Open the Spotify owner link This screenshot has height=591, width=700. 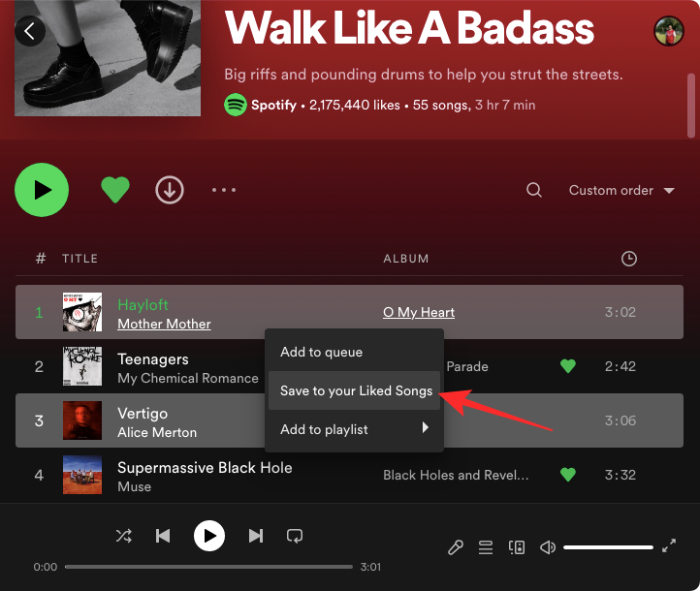pyautogui.click(x=273, y=106)
